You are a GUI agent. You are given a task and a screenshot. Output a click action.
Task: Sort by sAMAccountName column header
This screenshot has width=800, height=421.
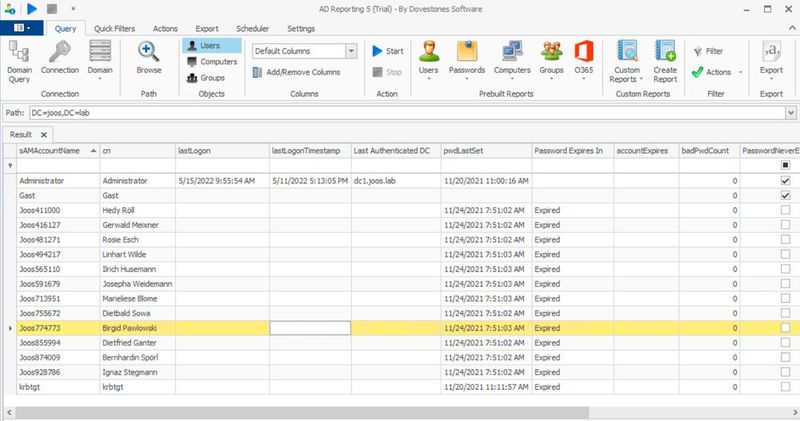click(x=58, y=151)
